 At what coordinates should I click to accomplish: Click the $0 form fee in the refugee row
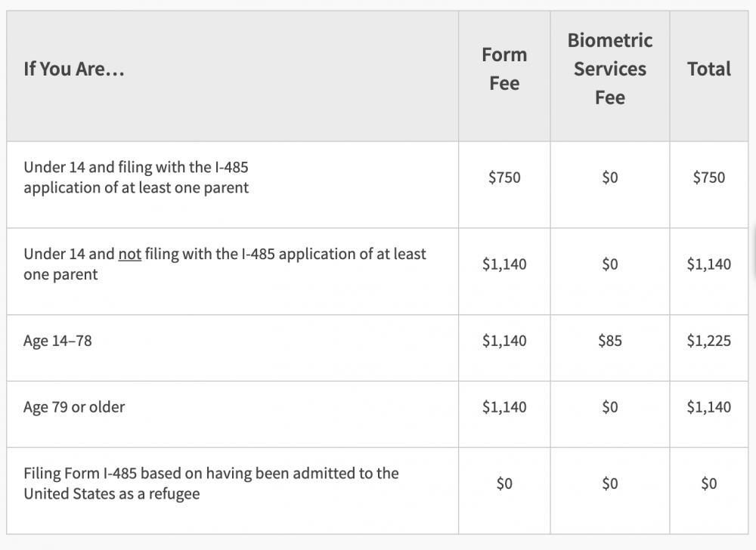coord(504,484)
